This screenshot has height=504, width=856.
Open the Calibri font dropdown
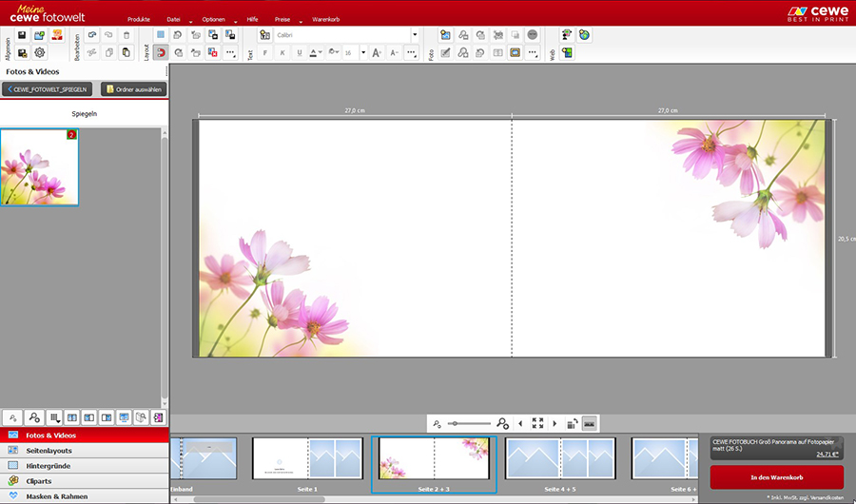pos(414,35)
